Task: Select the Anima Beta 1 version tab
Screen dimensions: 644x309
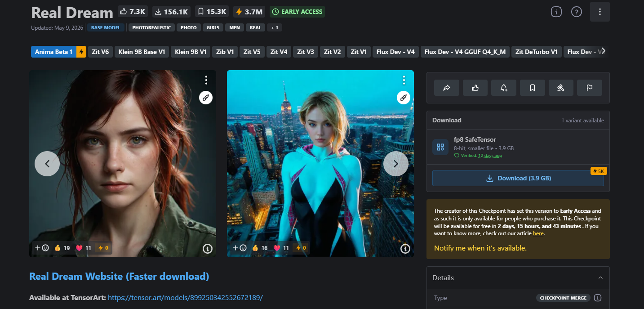Action: click(x=53, y=52)
